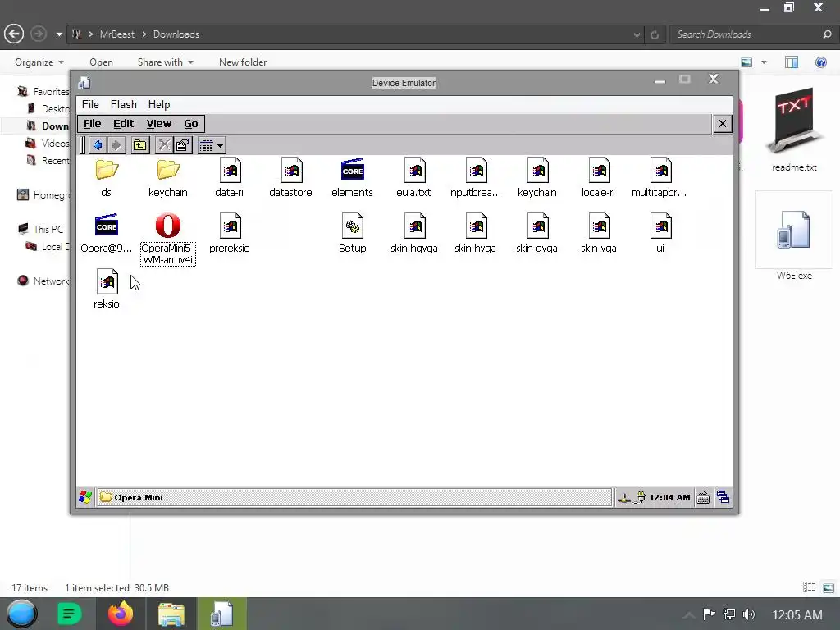The width and height of the screenshot is (840, 630).
Task: Click the Back arrow in Downloads window
Action: tap(14, 34)
